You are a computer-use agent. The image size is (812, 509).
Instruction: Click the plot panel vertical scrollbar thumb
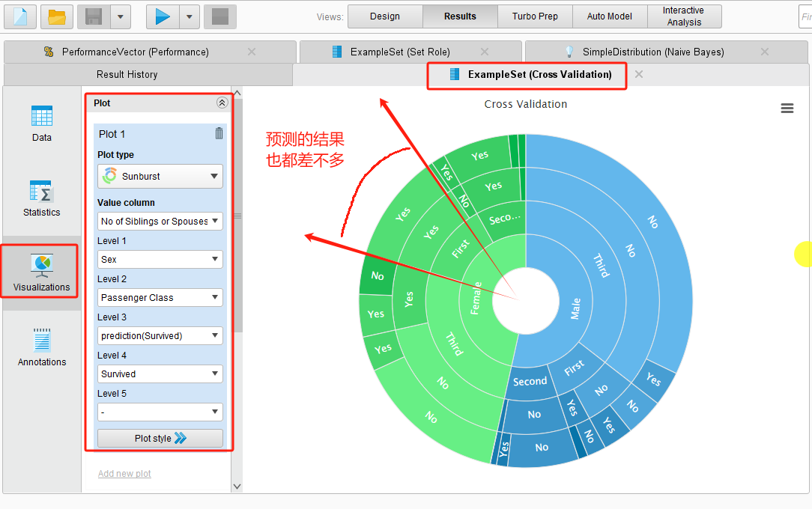click(x=237, y=216)
